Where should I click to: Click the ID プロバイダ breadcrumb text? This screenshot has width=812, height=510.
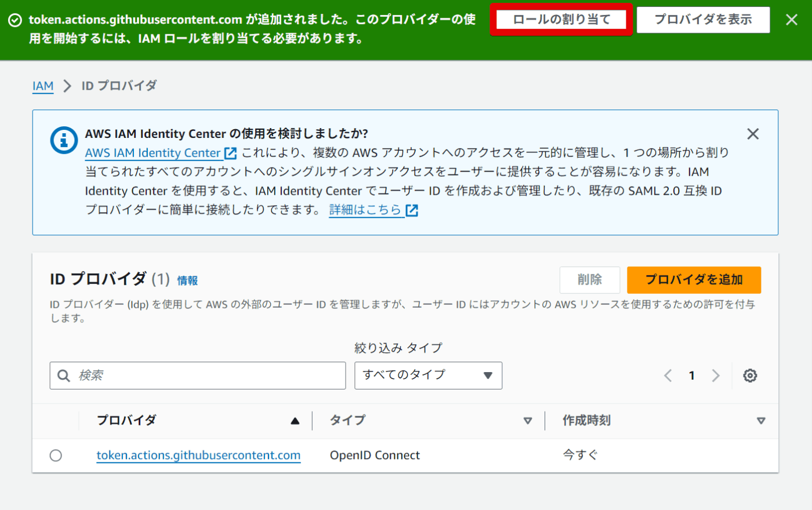pyautogui.click(x=119, y=86)
